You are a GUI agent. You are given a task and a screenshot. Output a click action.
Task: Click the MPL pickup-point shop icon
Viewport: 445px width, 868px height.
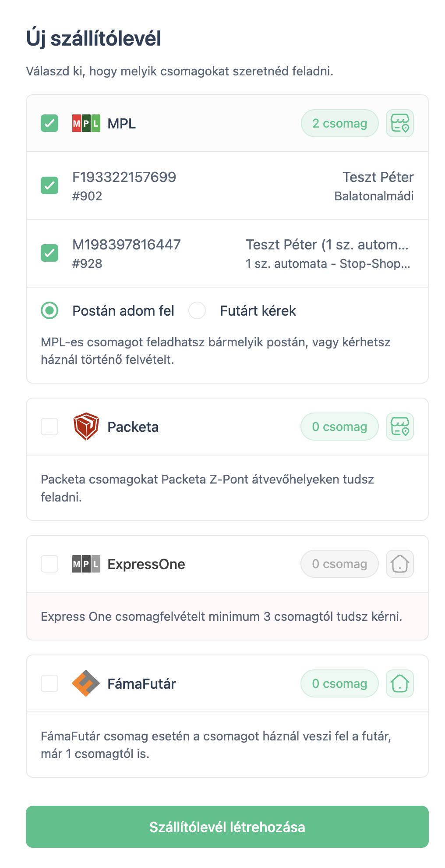pos(399,123)
